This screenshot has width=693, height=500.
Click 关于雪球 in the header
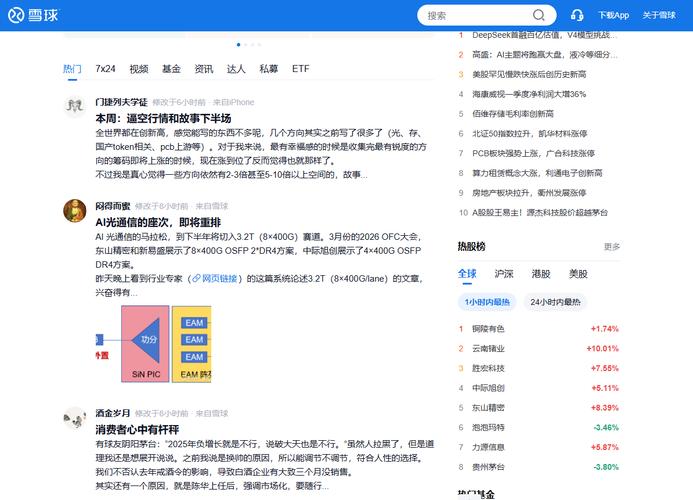click(659, 15)
